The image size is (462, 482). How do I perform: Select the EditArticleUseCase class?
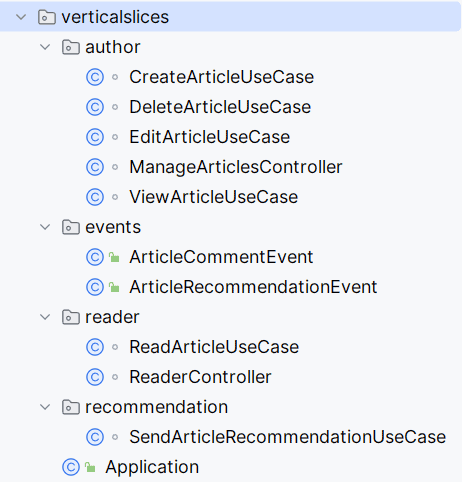coord(210,137)
